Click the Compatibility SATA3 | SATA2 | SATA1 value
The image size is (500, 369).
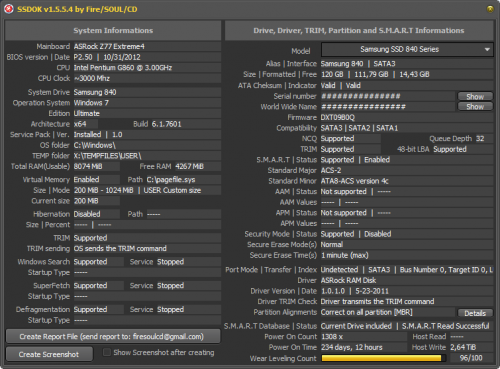[x=359, y=128]
